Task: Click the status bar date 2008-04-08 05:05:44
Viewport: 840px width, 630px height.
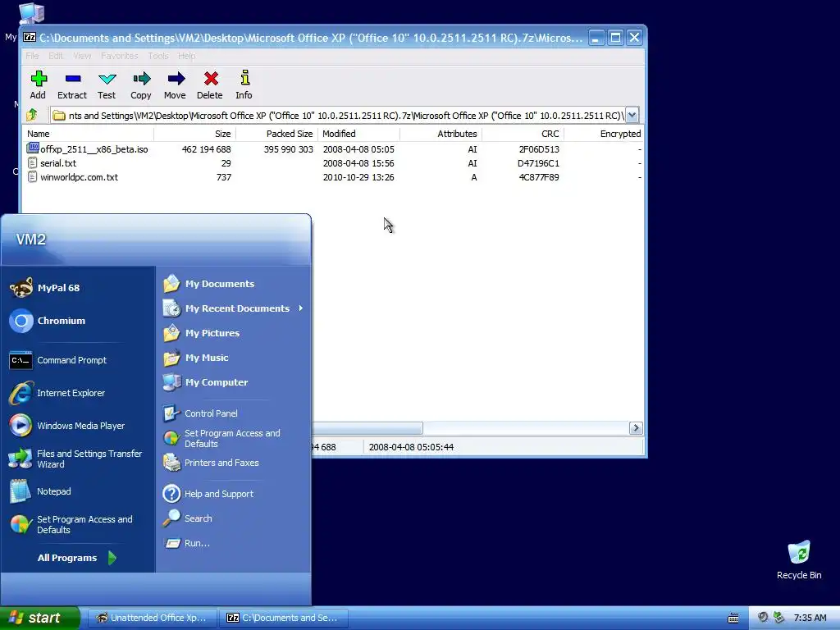Action: tap(411, 447)
